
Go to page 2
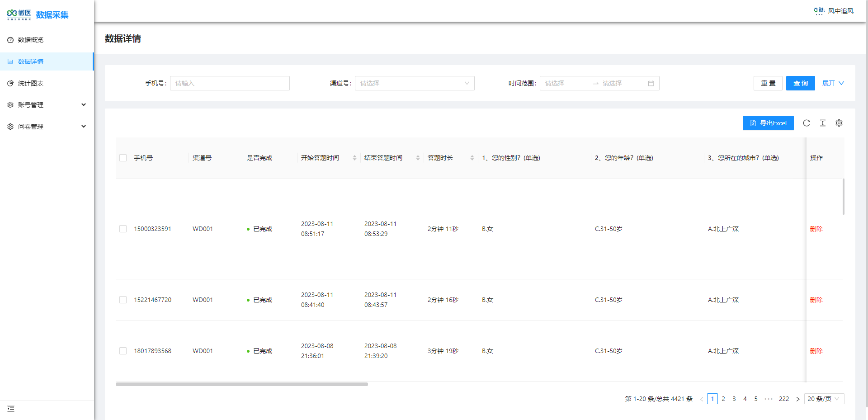click(x=723, y=399)
